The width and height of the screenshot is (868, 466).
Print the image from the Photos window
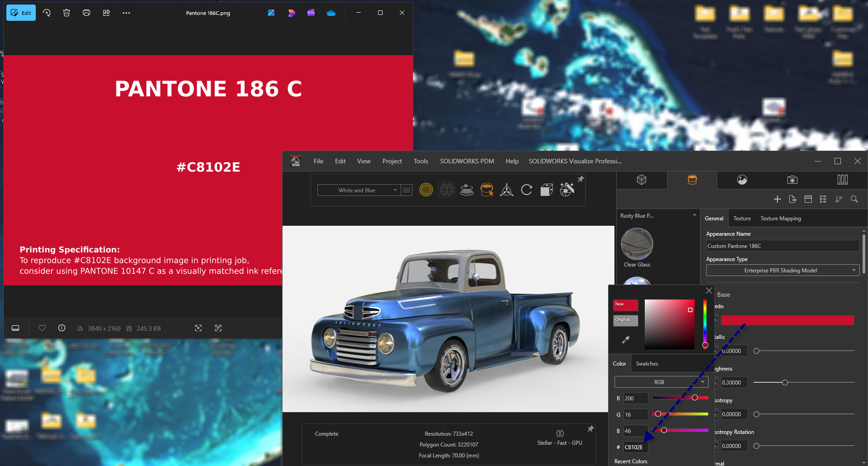tap(86, 13)
